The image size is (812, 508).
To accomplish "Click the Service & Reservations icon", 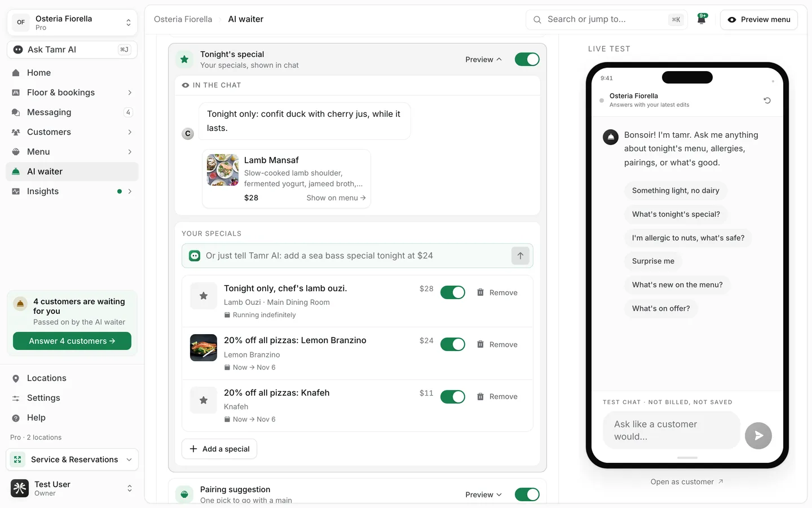I will (x=17, y=459).
